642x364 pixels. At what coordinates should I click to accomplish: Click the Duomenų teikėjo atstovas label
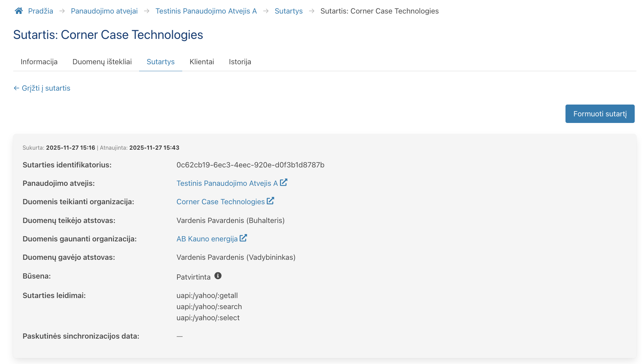click(69, 221)
